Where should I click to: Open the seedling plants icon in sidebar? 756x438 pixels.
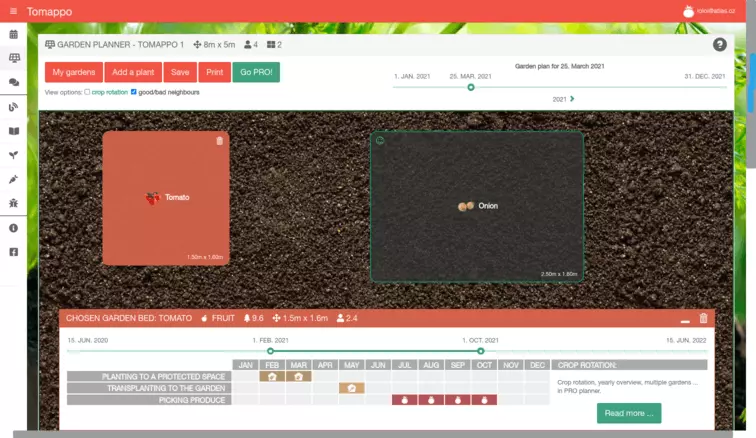[13, 155]
